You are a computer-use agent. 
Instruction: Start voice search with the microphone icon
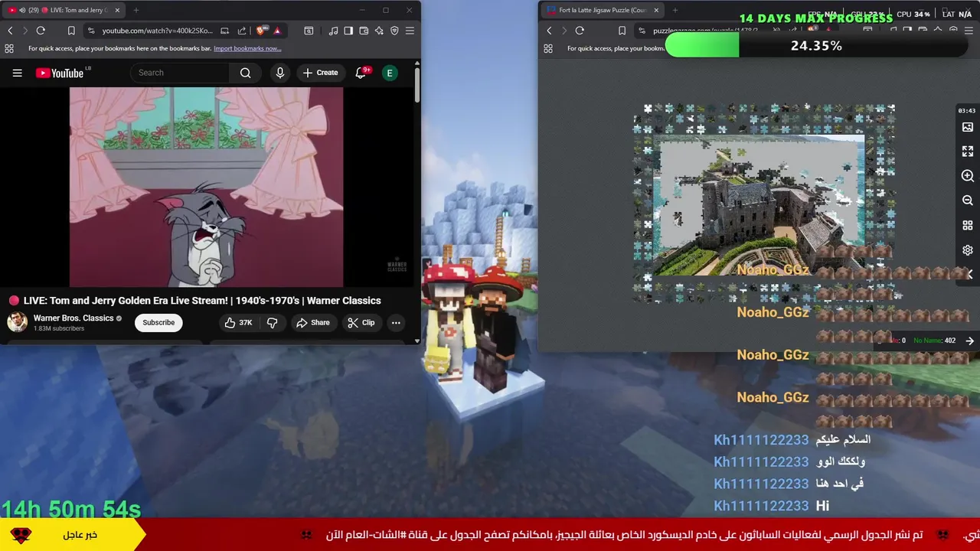click(x=280, y=73)
